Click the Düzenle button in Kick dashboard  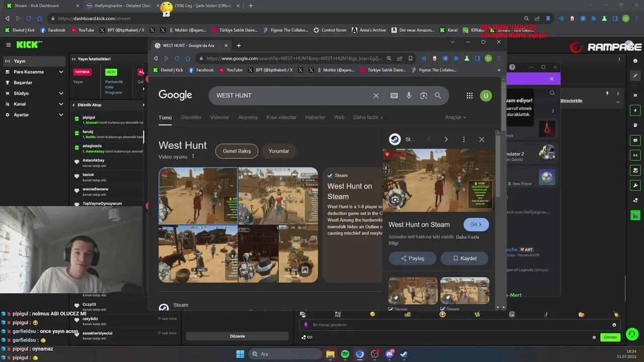pyautogui.click(x=237, y=336)
